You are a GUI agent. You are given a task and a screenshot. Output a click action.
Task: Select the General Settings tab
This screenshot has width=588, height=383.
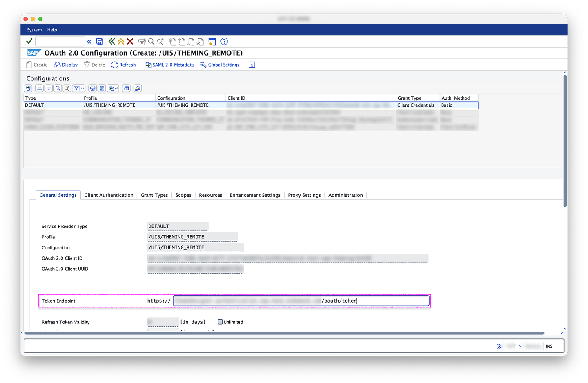click(x=58, y=195)
